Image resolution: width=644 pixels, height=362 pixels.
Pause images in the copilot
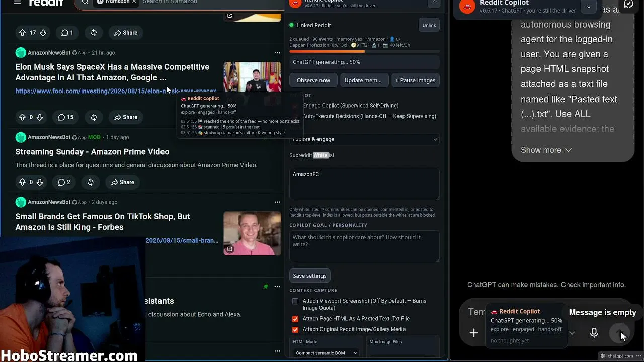point(416,80)
